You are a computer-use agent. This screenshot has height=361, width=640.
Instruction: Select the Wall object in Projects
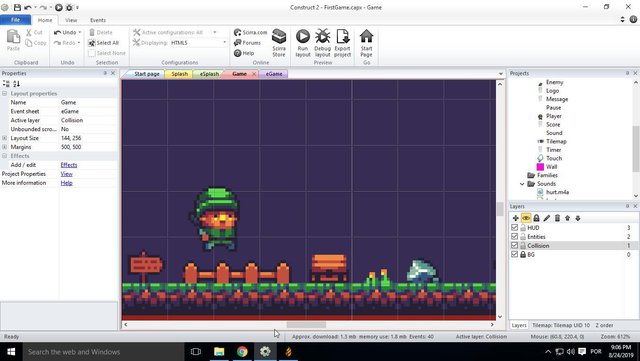point(551,167)
